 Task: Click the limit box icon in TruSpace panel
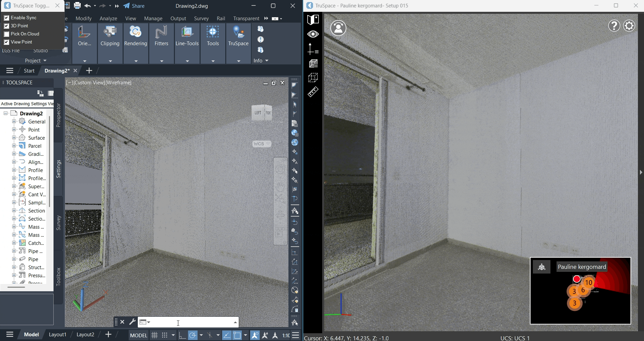pos(313,77)
